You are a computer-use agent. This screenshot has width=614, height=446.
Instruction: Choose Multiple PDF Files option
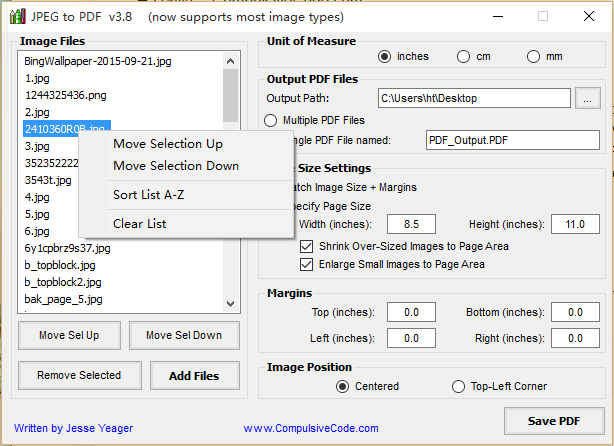pyautogui.click(x=270, y=120)
